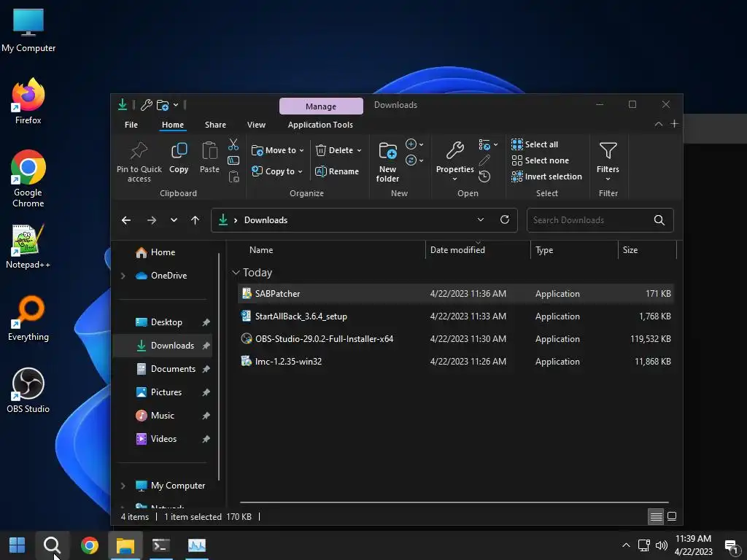
Task: Open Move to dropdown
Action: (278, 150)
